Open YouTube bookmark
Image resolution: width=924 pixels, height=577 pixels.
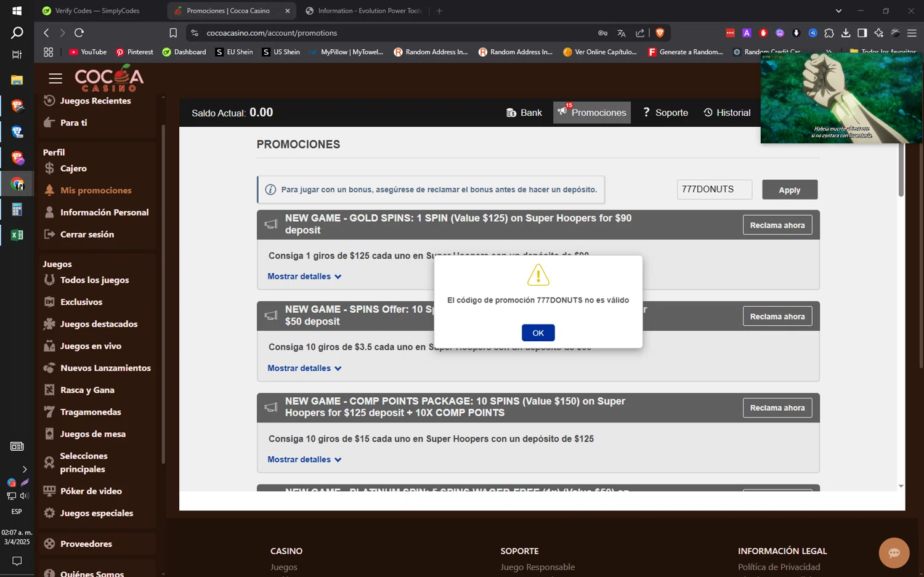[87, 52]
